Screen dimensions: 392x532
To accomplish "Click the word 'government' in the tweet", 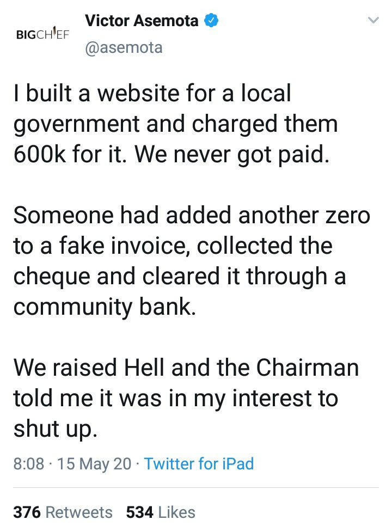I will 76,124.
